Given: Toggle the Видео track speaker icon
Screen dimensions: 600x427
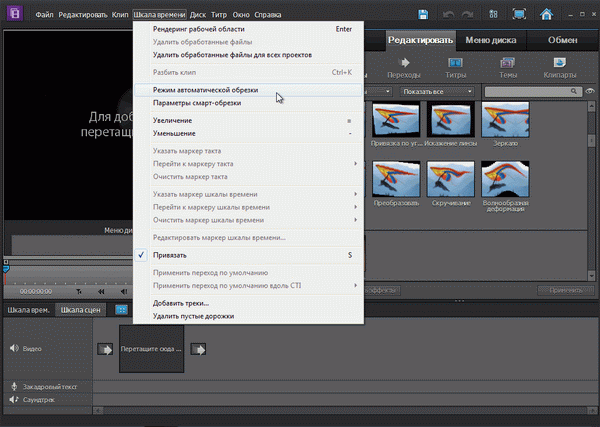Looking at the screenshot, I should (14, 349).
